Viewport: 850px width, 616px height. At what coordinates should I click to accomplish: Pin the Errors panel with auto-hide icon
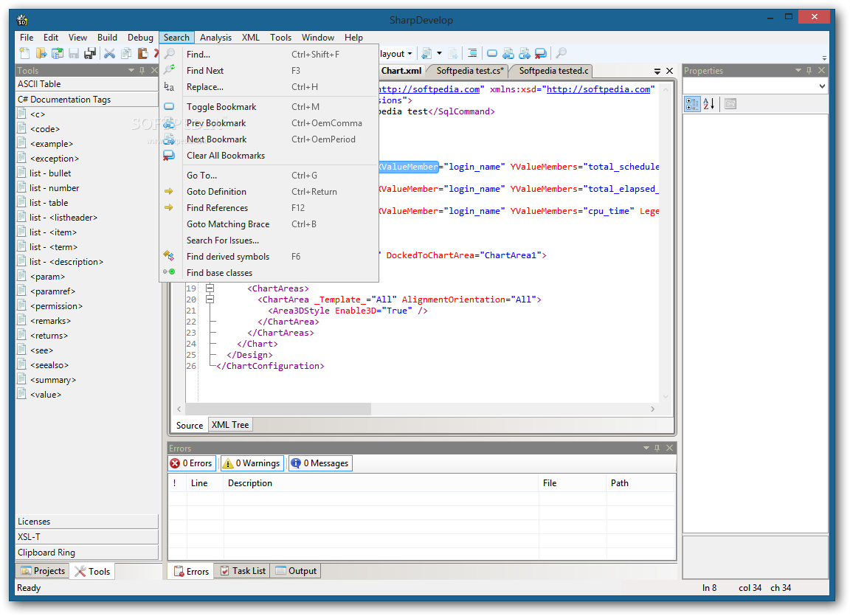coord(657,448)
